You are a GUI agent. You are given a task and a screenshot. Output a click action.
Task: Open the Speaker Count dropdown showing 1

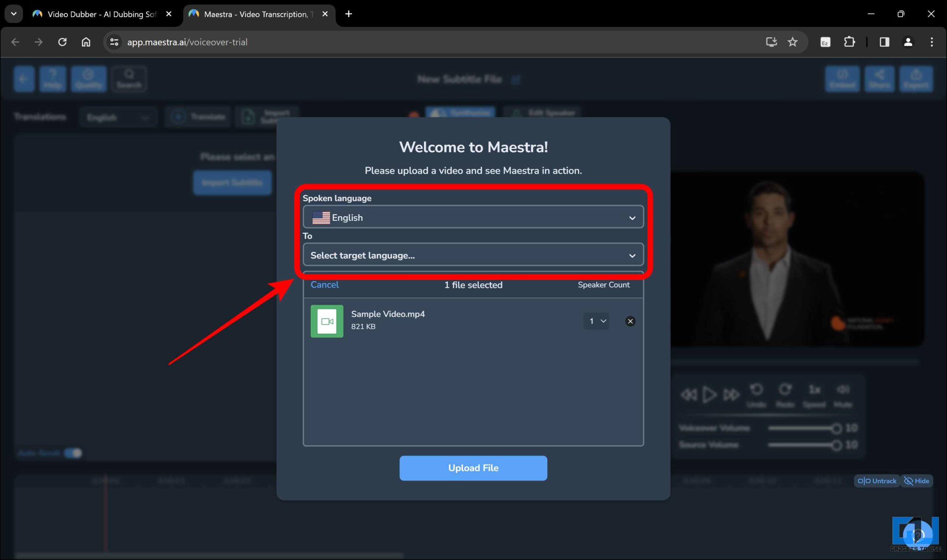[x=596, y=321]
